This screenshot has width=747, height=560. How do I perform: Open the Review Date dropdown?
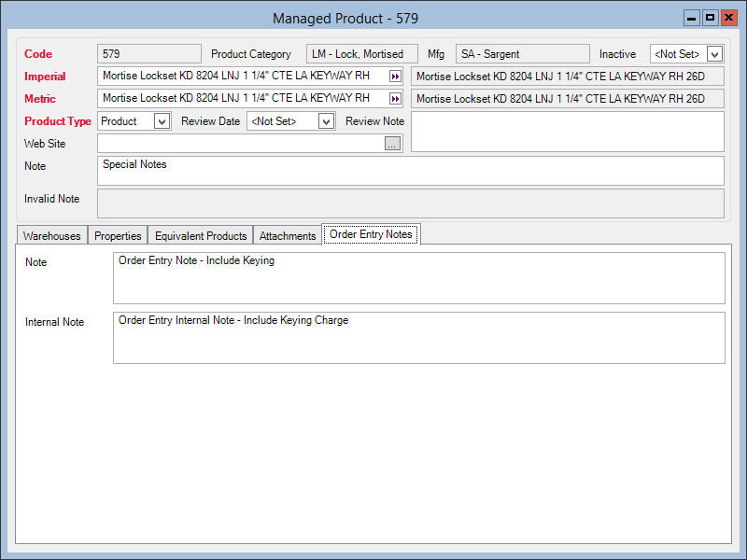point(326,121)
